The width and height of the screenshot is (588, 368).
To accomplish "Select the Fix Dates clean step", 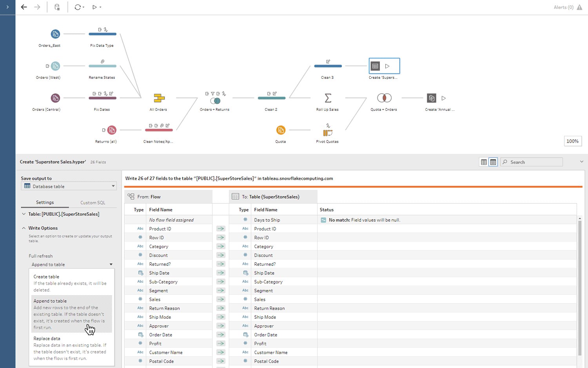I will 102,98.
